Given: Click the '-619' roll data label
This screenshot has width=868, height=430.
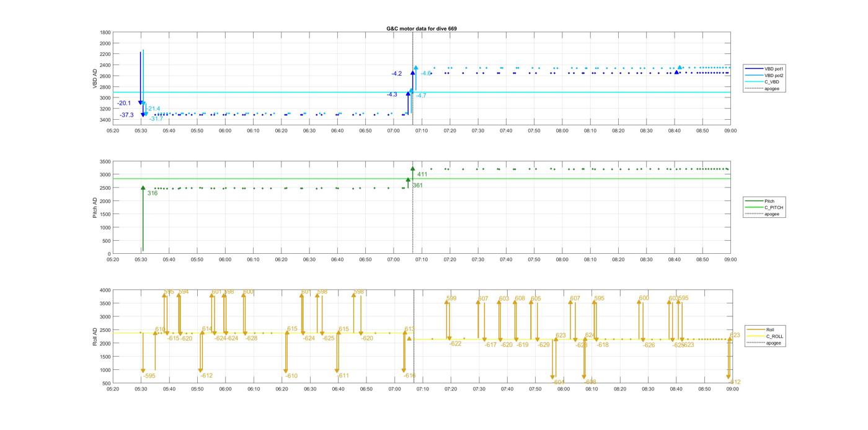Looking at the screenshot, I should (x=523, y=345).
